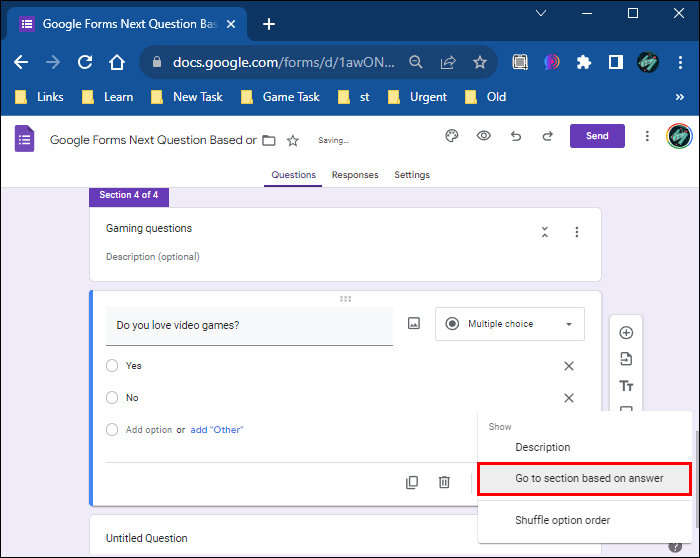Open Gaming questions section options menu

(577, 232)
